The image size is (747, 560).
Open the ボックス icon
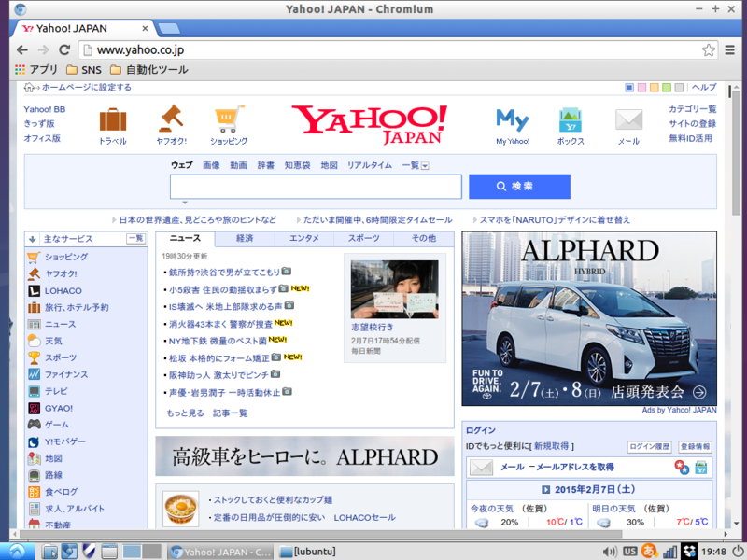571,119
